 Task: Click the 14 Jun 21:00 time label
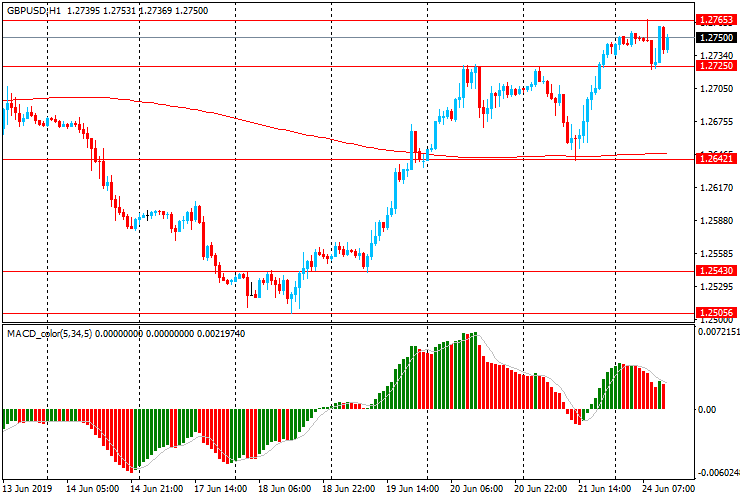157,488
